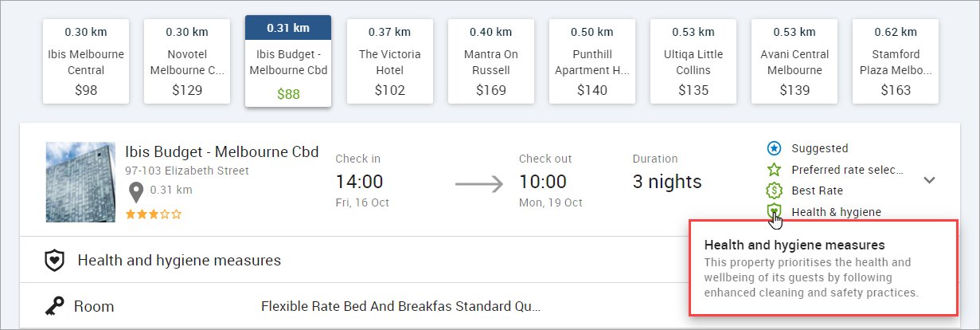Choose the Ultiqa Little Collins $135 card
Image resolution: width=980 pixels, height=330 pixels.
click(693, 61)
